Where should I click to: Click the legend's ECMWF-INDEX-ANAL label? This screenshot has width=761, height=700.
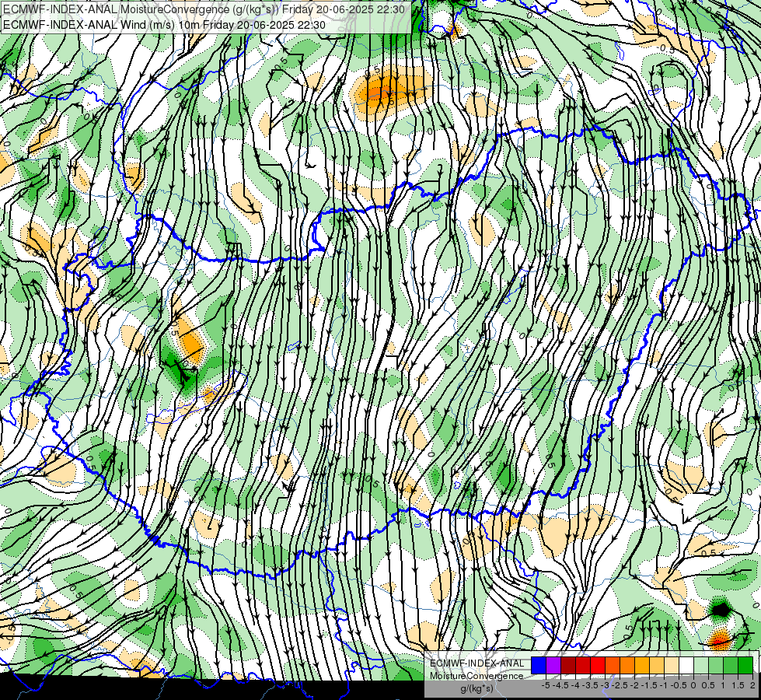(x=476, y=663)
